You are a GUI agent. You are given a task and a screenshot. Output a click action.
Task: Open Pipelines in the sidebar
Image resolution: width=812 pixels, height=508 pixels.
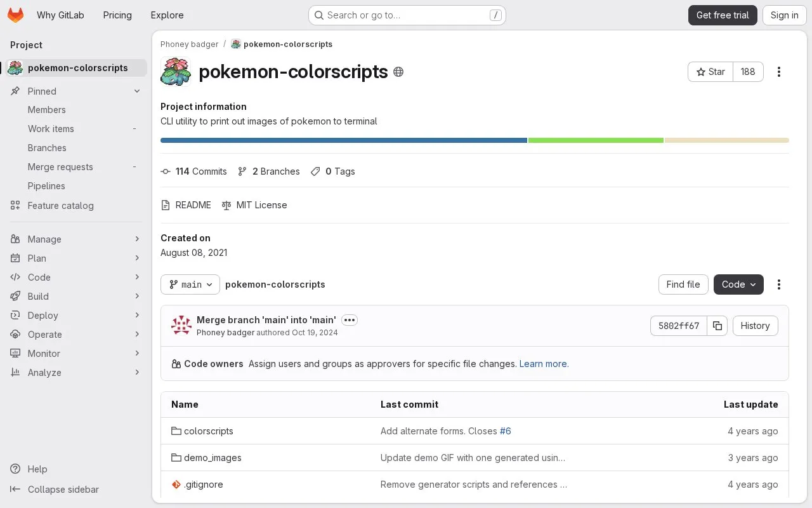click(x=76, y=186)
